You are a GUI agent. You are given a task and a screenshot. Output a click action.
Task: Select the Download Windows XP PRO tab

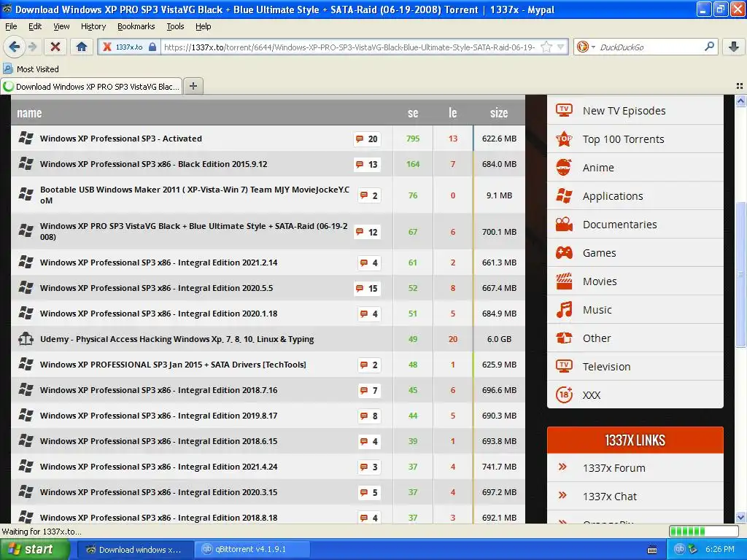pyautogui.click(x=91, y=86)
